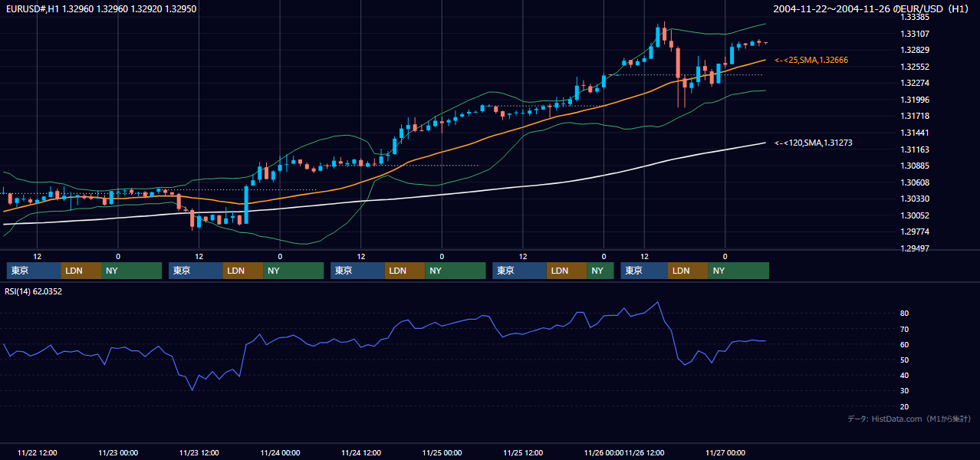Click price axis value 1.31441
Image resolution: width=980 pixels, height=460 pixels.
[915, 133]
